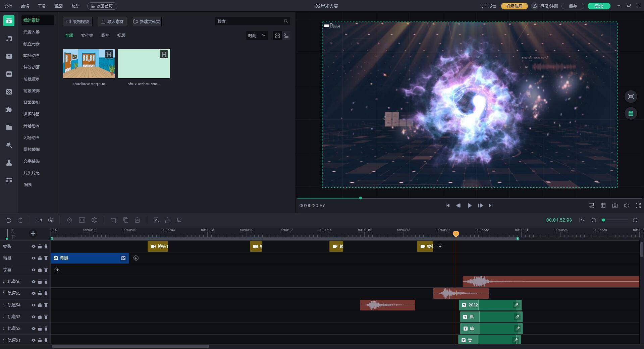Image resolution: width=644 pixels, height=349 pixels.
Task: Click the crop tool icon
Action: coord(114,220)
